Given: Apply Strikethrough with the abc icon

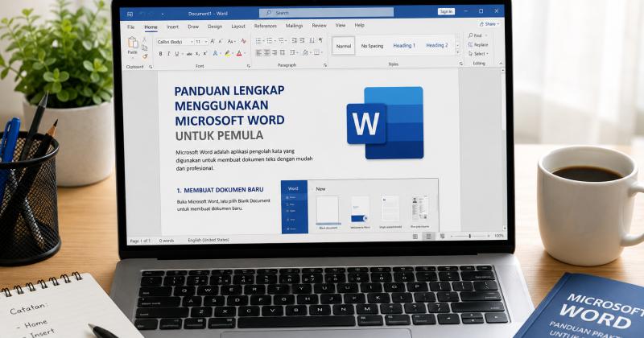Looking at the screenshot, I should [x=189, y=54].
